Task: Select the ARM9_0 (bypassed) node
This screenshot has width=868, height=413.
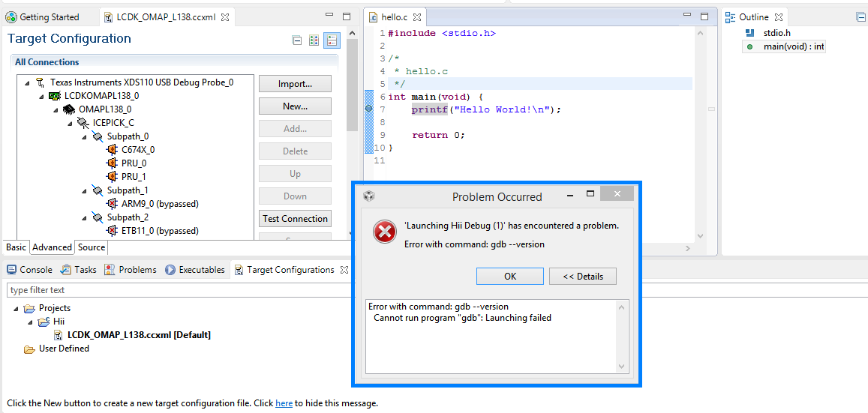Action: pos(152,203)
